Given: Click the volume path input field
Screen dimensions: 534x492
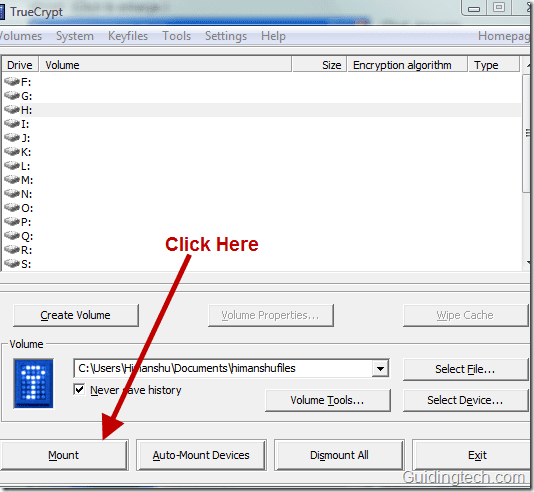Looking at the screenshot, I should 223,368.
